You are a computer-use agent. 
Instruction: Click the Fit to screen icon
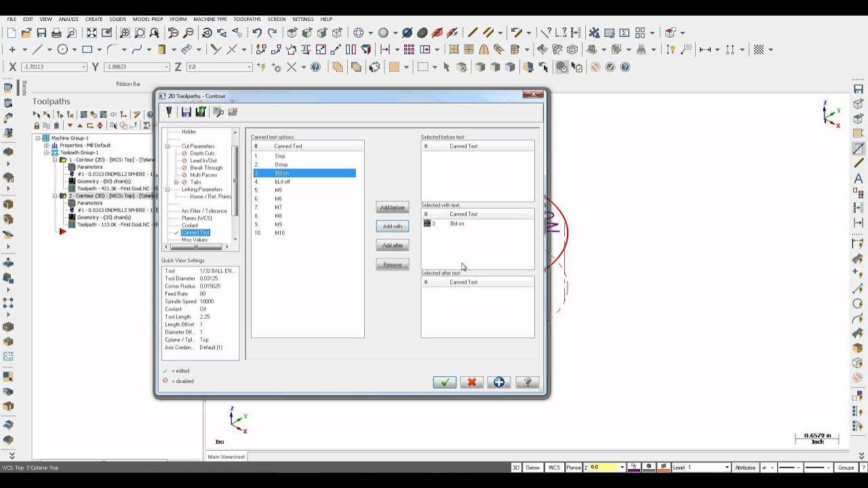(92, 33)
